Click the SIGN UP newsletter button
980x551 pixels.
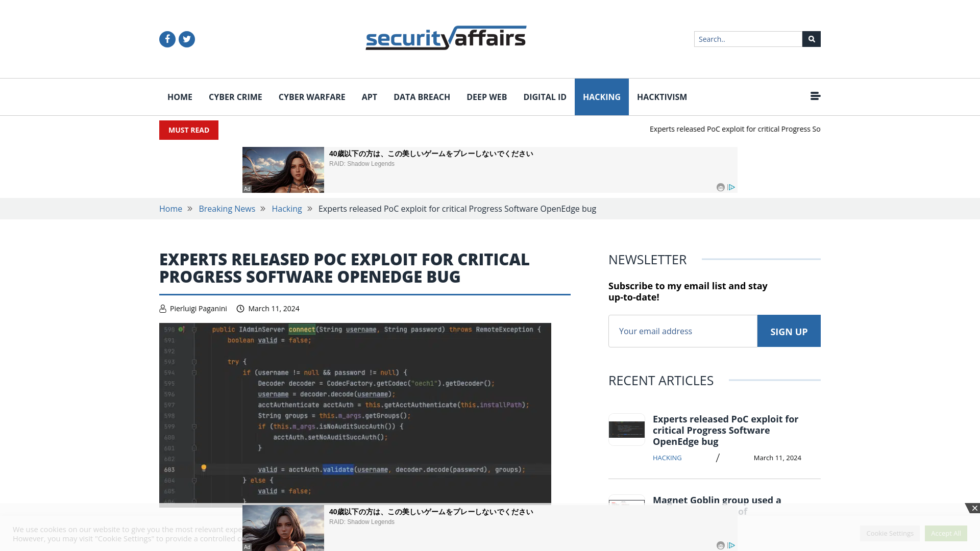(789, 331)
